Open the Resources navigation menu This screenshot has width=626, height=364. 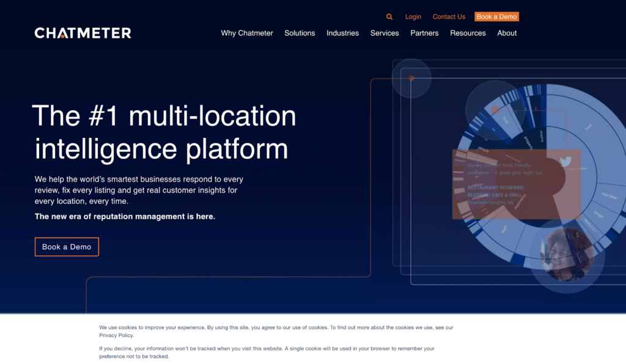point(468,33)
